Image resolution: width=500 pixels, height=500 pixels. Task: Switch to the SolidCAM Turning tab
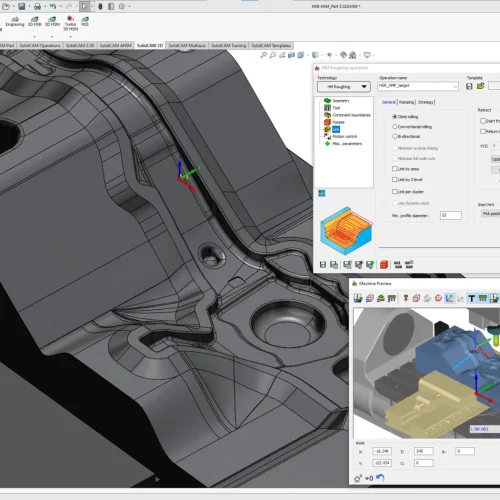coord(229,45)
